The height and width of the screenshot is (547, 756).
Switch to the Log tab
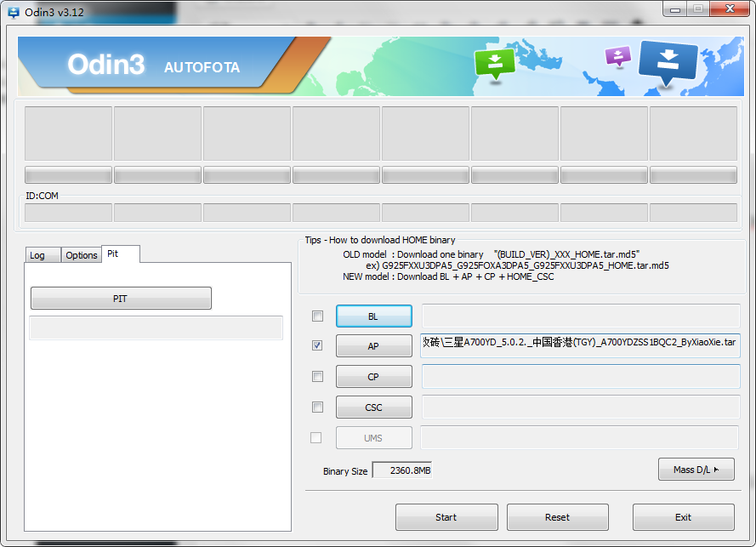point(43,255)
